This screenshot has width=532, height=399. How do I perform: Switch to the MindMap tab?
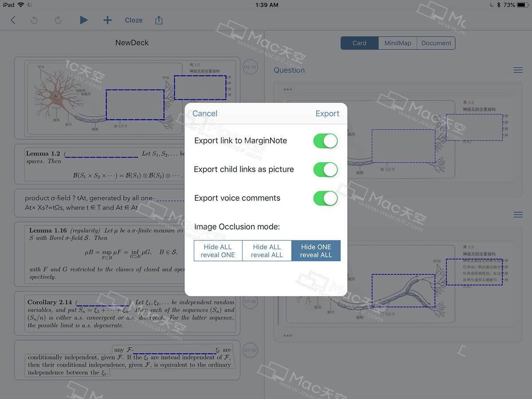(x=398, y=43)
